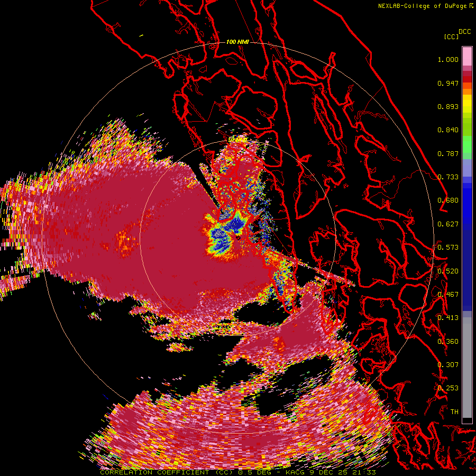476x476 pixels.
Task: Select the 1.000 scale value
Action: (448, 60)
